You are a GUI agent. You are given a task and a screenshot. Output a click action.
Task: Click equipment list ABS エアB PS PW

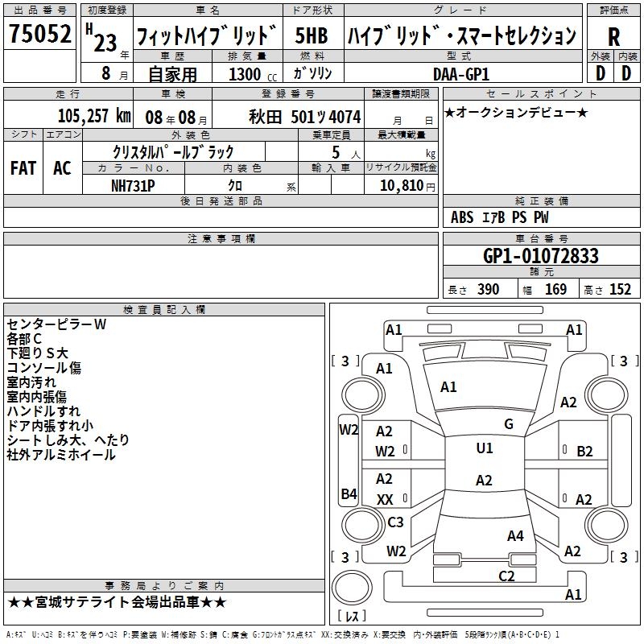499,217
